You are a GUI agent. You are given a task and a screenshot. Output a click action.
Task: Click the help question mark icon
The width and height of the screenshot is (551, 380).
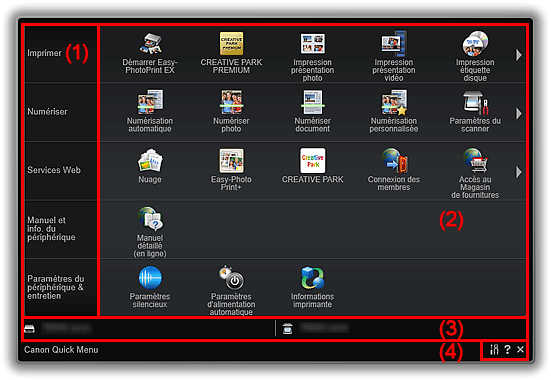click(507, 349)
